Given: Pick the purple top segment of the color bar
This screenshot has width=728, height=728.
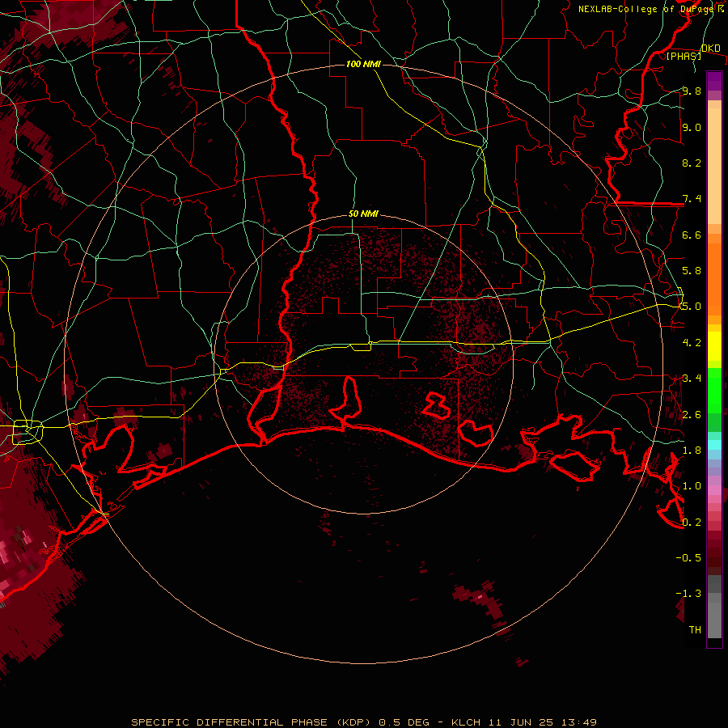Looking at the screenshot, I should [714, 81].
